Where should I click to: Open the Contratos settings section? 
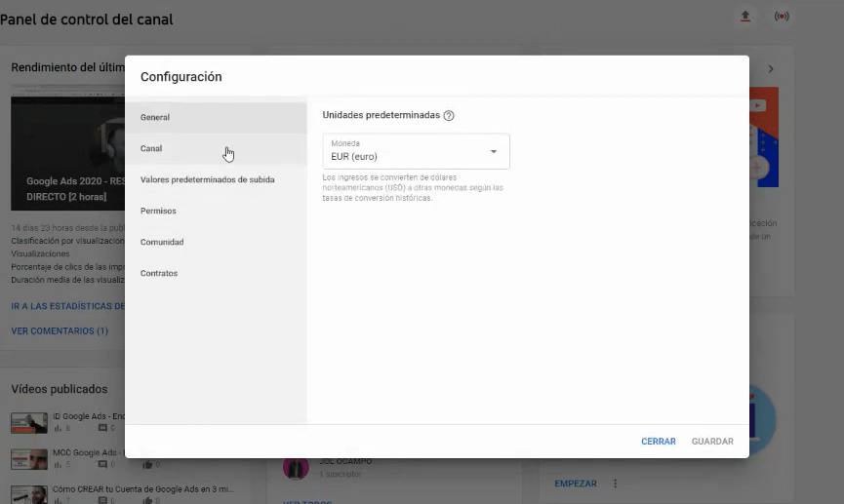click(x=216, y=273)
